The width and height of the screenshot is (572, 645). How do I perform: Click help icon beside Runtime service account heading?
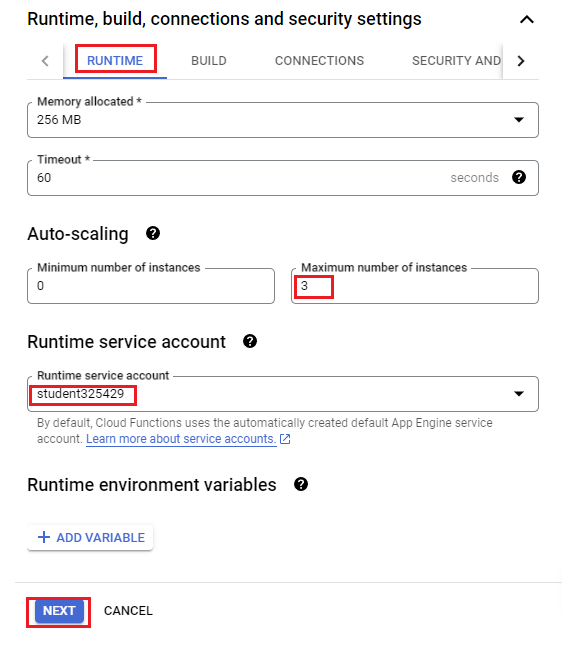pos(250,341)
